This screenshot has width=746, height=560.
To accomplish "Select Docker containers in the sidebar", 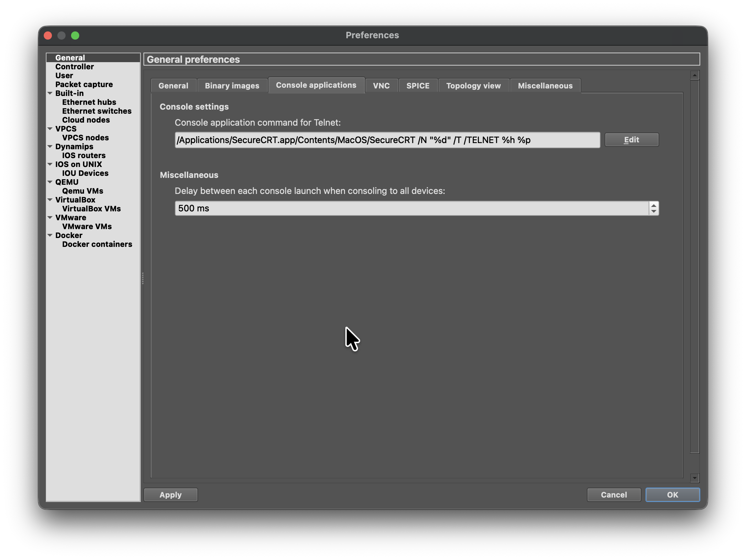I will pyautogui.click(x=97, y=244).
